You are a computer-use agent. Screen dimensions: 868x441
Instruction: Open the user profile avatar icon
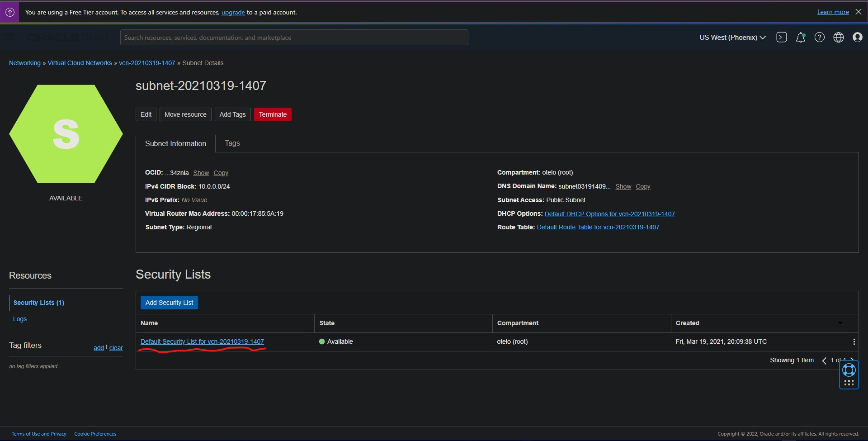click(858, 38)
